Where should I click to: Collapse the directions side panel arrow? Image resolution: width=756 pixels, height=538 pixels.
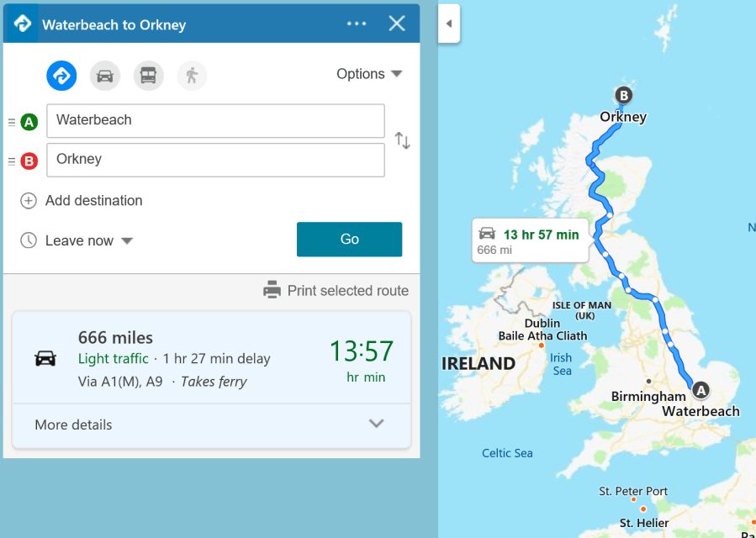pyautogui.click(x=448, y=24)
